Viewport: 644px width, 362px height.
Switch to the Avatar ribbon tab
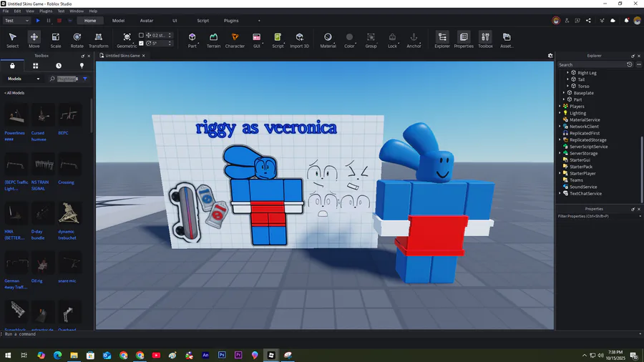pos(147,21)
